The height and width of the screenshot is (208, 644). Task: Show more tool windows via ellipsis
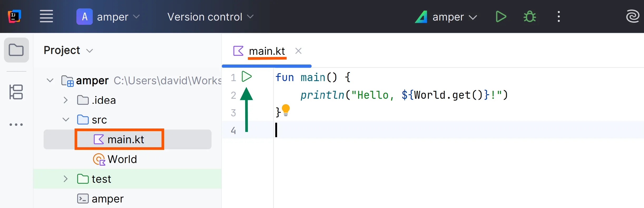16,125
